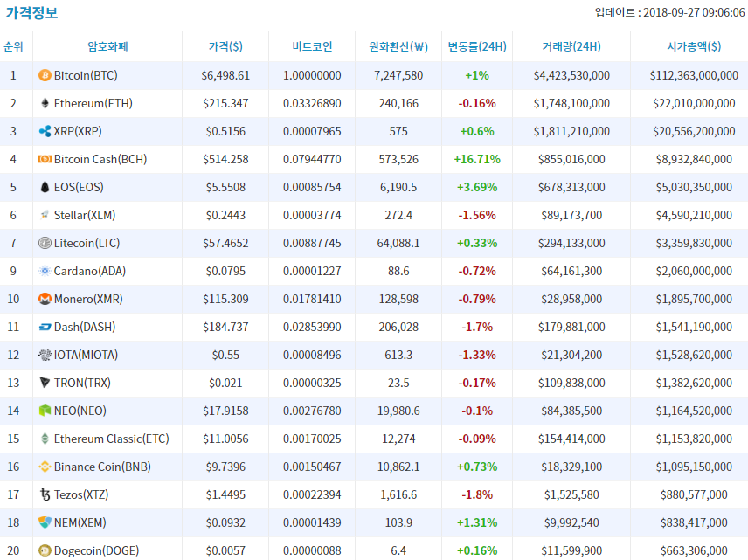Click the TRON logo icon
The image size is (748, 560).
pos(45,383)
